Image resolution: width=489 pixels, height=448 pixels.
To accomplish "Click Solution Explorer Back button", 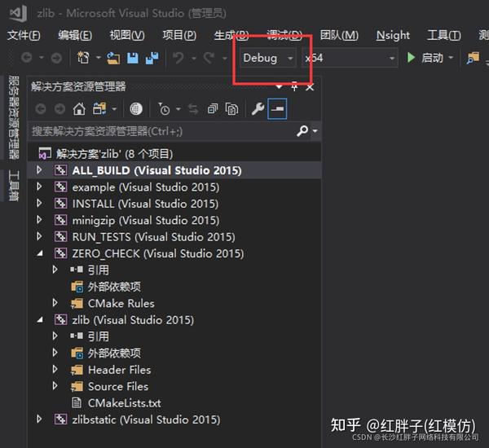I will pyautogui.click(x=41, y=109).
